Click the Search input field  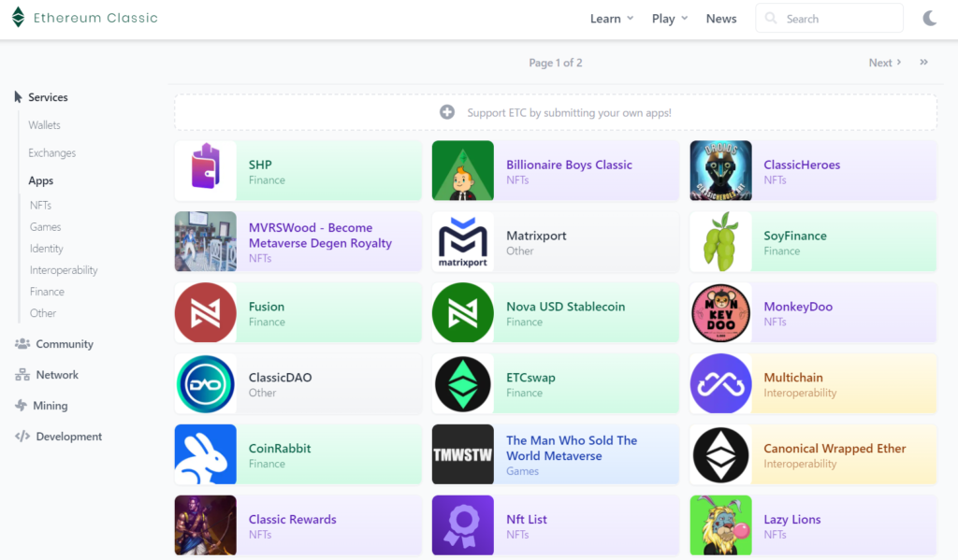click(x=838, y=19)
